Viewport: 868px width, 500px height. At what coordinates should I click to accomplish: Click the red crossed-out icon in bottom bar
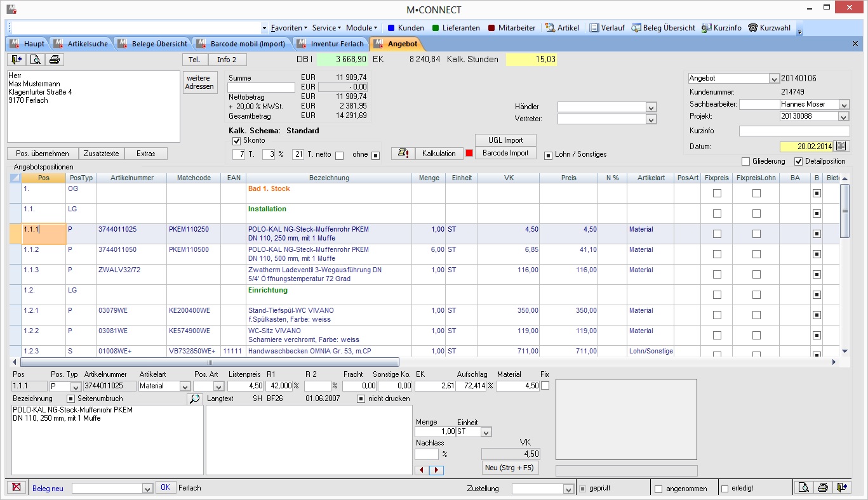click(17, 487)
